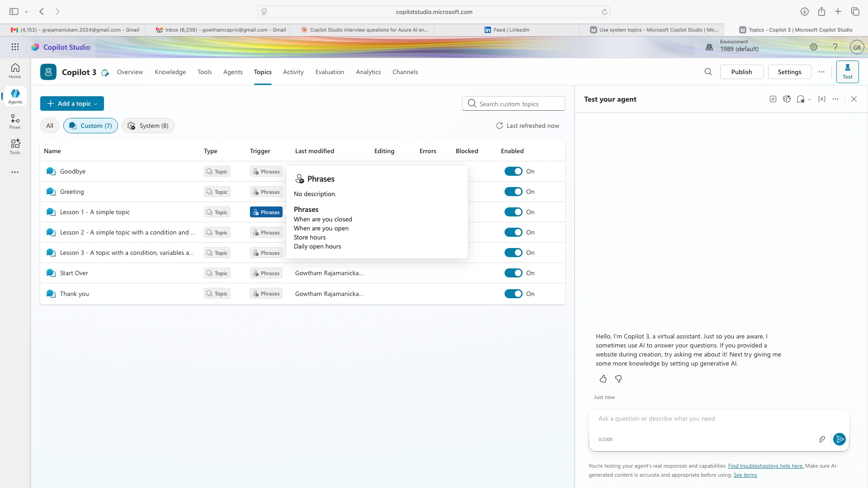Open Agents in the left sidebar
Image resolution: width=868 pixels, height=488 pixels.
pyautogui.click(x=15, y=96)
